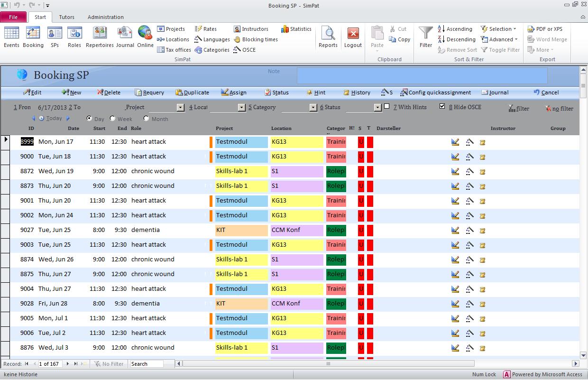Uncheck the Hide OSCE checkbox
The height and width of the screenshot is (380, 588).
click(442, 107)
